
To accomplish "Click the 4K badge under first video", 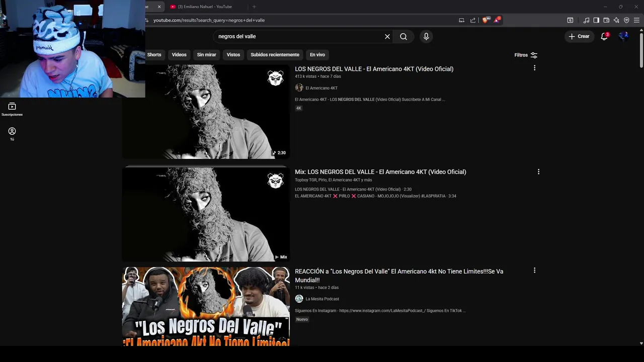I will pos(298,108).
